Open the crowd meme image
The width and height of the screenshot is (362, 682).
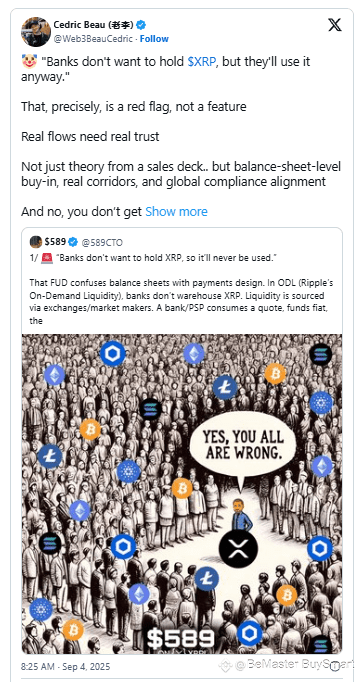click(182, 494)
